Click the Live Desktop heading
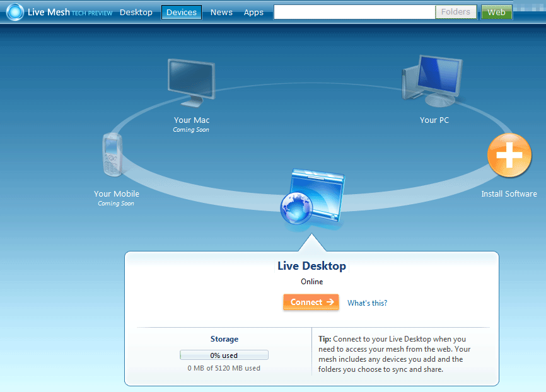Screen dimensions: 546x392 (311, 266)
